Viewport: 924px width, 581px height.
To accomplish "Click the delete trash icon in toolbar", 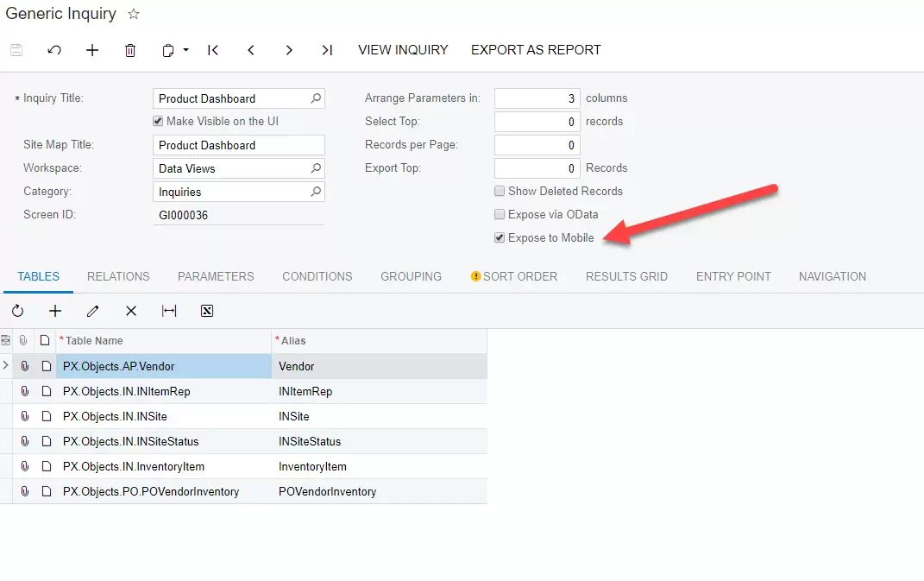I will [x=130, y=50].
